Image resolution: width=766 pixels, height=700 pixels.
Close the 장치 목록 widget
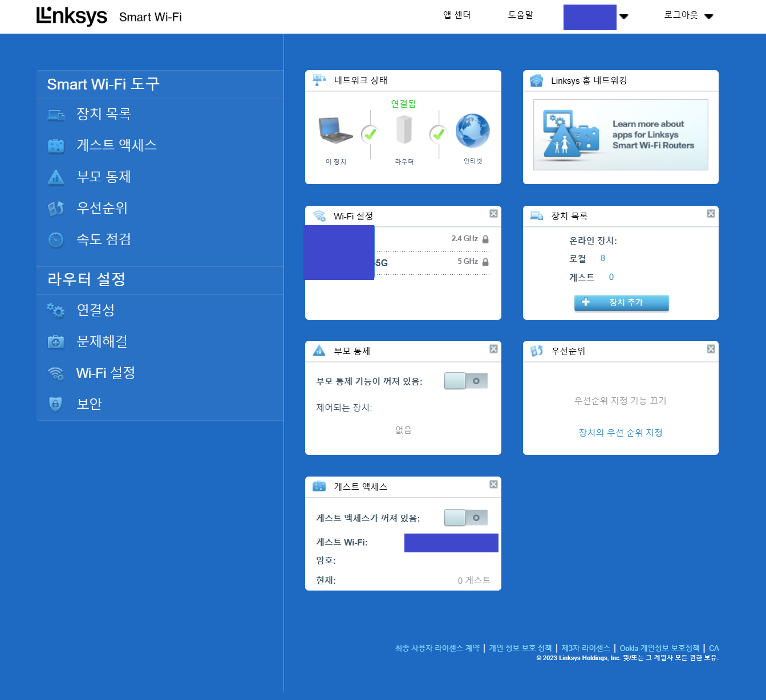711,213
